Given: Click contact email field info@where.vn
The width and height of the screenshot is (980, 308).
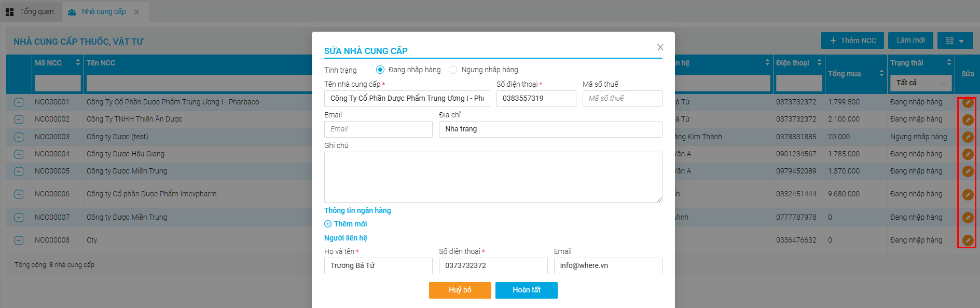Looking at the screenshot, I should click(x=608, y=266).
